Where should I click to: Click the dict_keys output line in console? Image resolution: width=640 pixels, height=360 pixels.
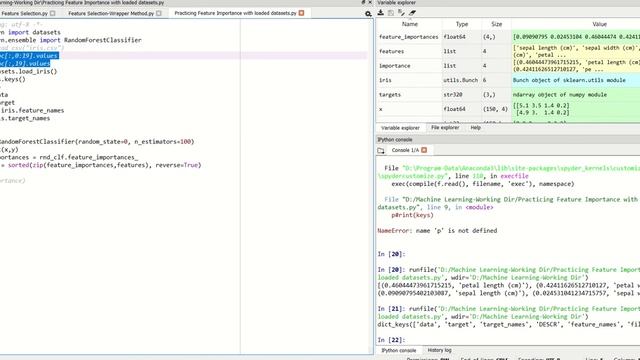(509, 325)
